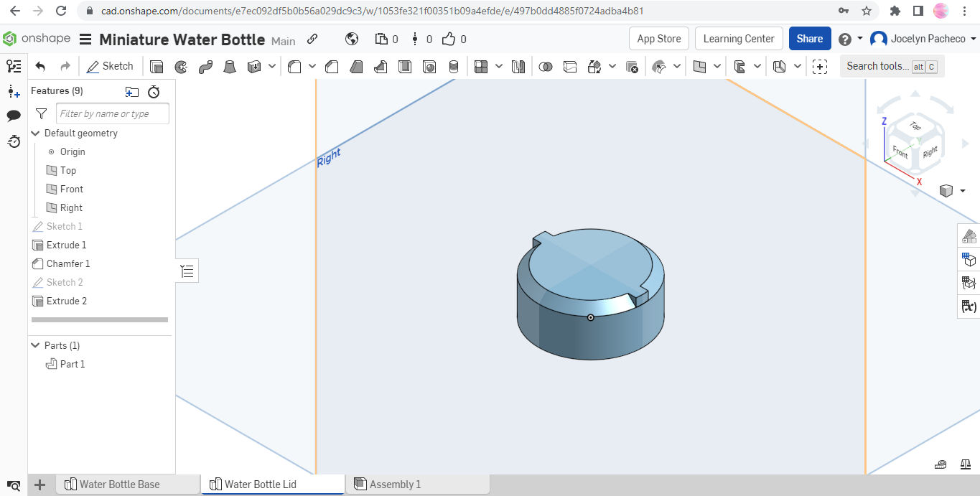Add a folder to the Features list
The height and width of the screenshot is (496, 980).
(x=131, y=92)
